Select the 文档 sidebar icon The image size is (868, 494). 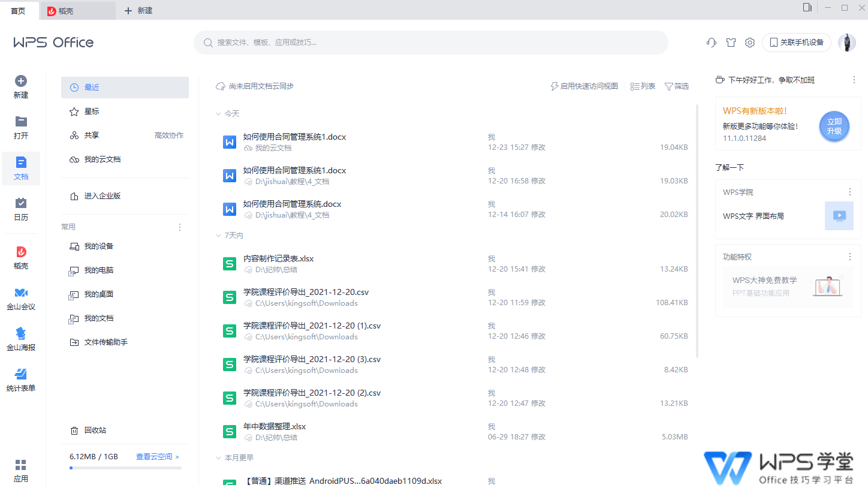[21, 162]
